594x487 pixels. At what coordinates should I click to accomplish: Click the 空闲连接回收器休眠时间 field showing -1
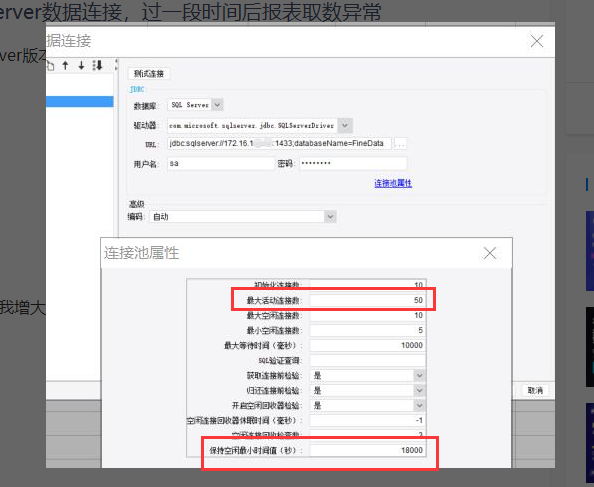(x=367, y=420)
